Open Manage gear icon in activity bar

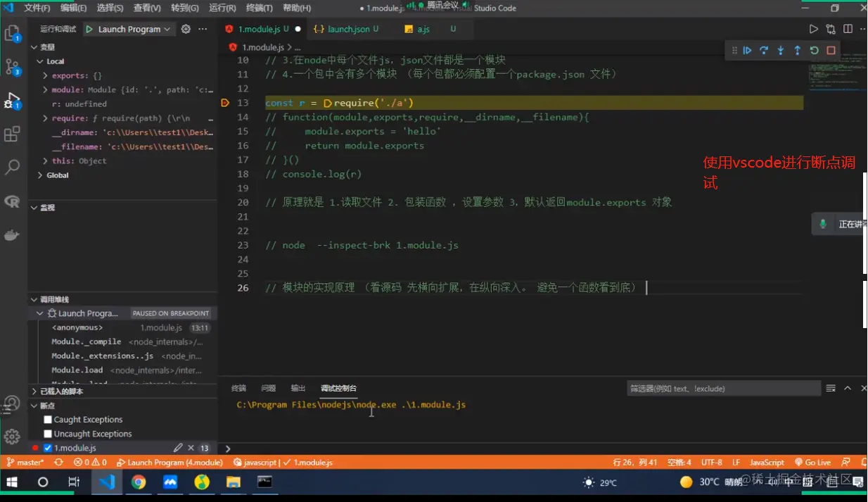12,437
